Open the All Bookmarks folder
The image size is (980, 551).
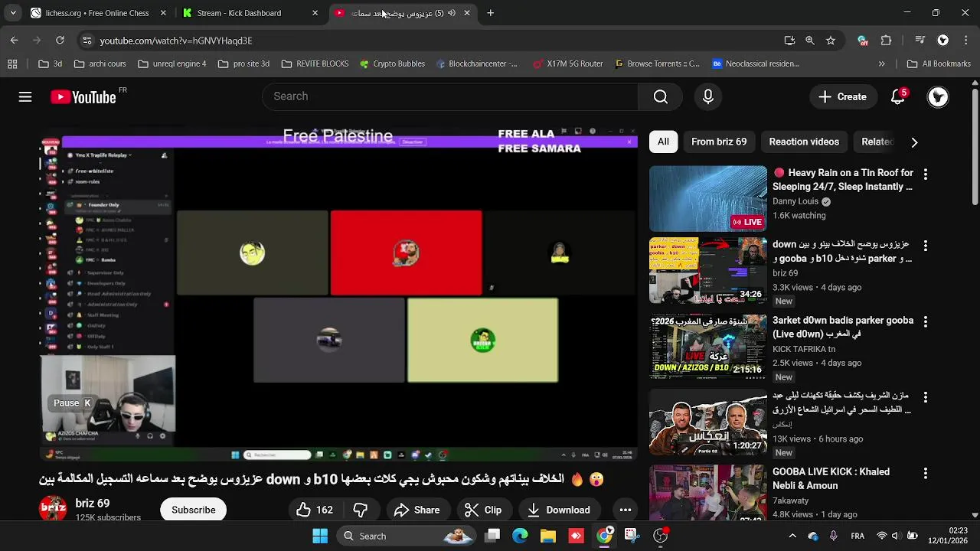pyautogui.click(x=939, y=64)
